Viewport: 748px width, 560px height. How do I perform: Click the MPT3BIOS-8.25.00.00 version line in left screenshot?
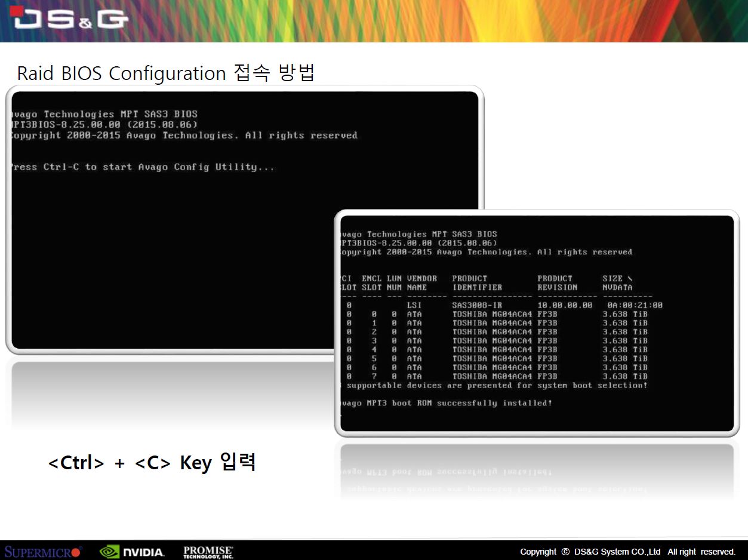click(104, 125)
